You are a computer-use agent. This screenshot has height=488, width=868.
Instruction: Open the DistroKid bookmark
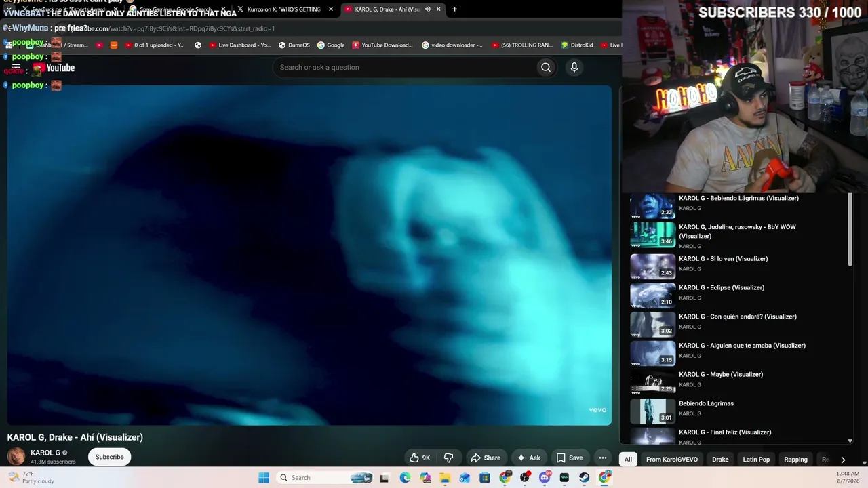coord(577,45)
